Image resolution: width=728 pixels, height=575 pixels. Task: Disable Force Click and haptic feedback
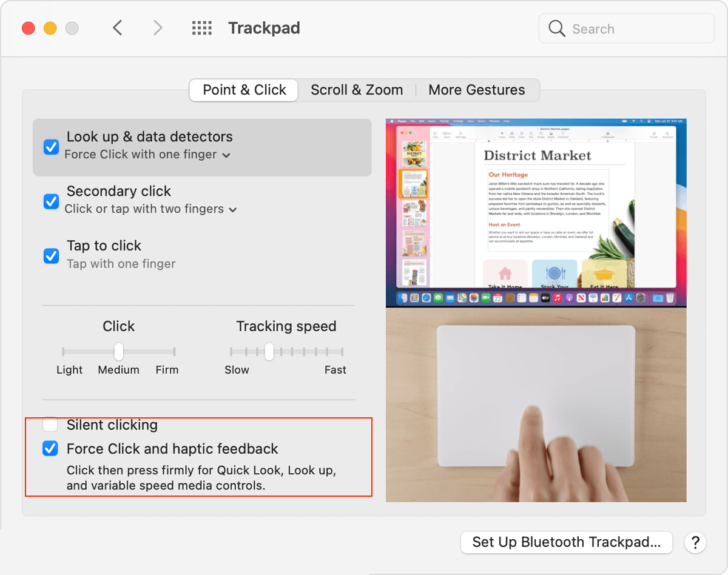tap(50, 449)
